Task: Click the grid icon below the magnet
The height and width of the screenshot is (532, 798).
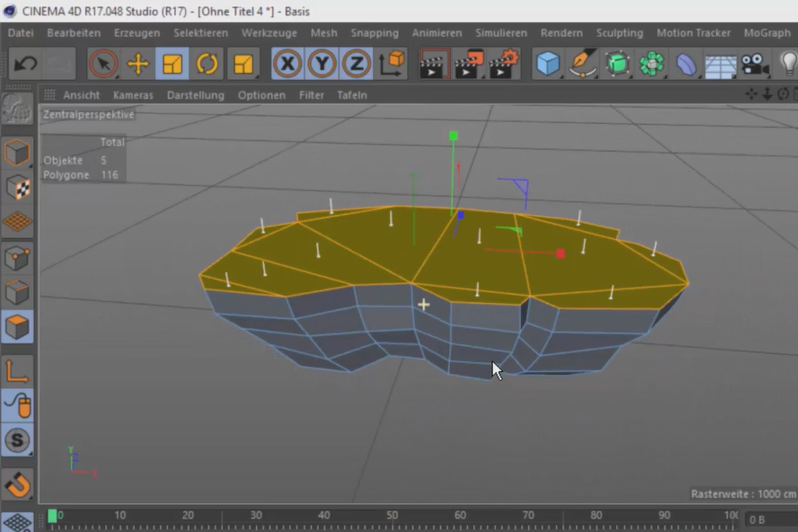Action: point(18,522)
